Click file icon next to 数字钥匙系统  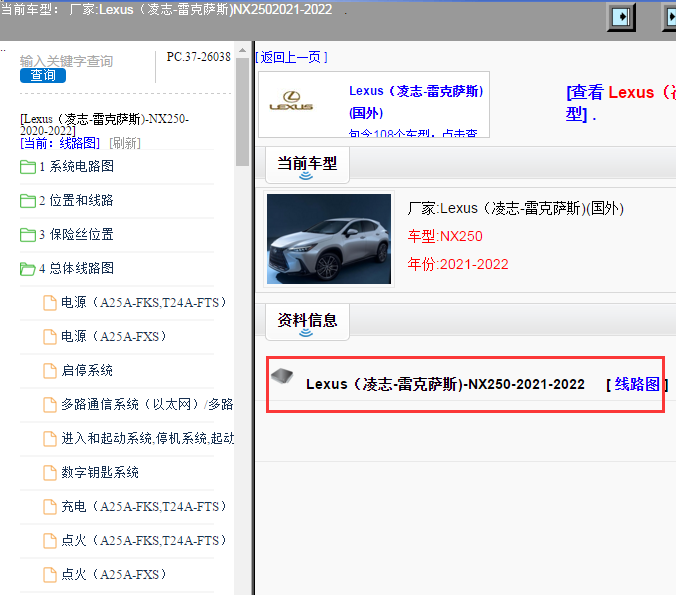tap(50, 473)
